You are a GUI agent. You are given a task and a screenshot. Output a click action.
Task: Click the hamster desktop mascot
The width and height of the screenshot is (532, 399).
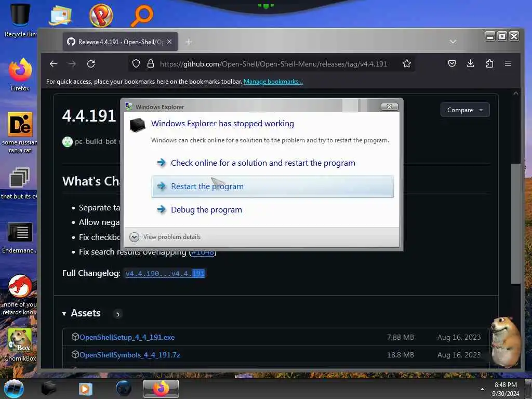pos(505,341)
